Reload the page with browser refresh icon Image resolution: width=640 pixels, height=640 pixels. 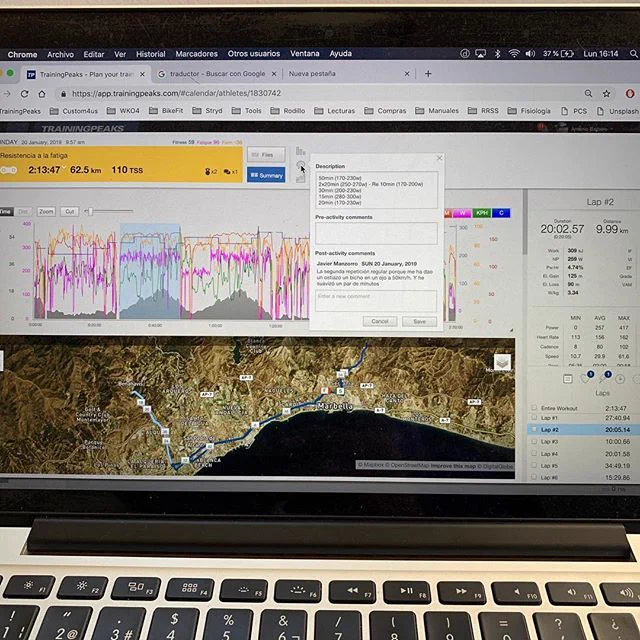point(24,93)
